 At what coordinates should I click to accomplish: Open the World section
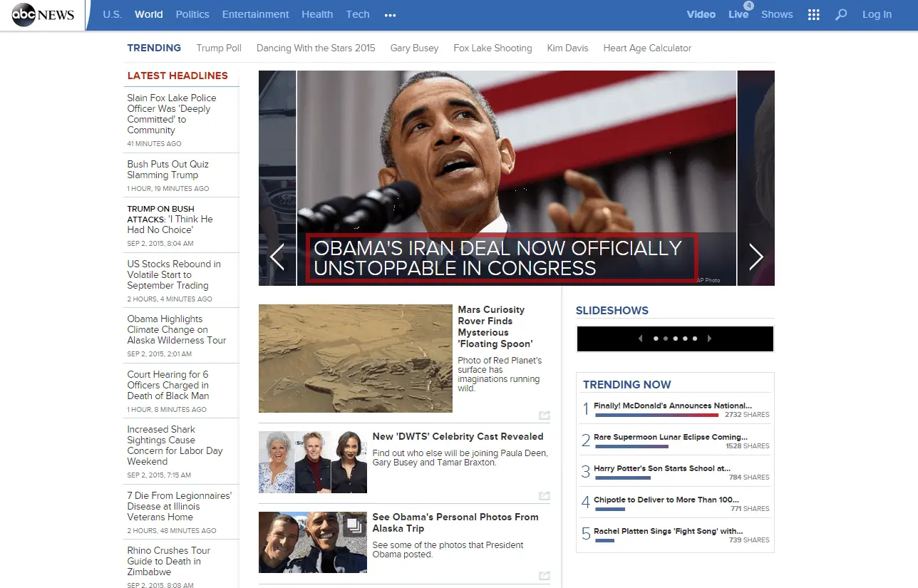(x=149, y=14)
